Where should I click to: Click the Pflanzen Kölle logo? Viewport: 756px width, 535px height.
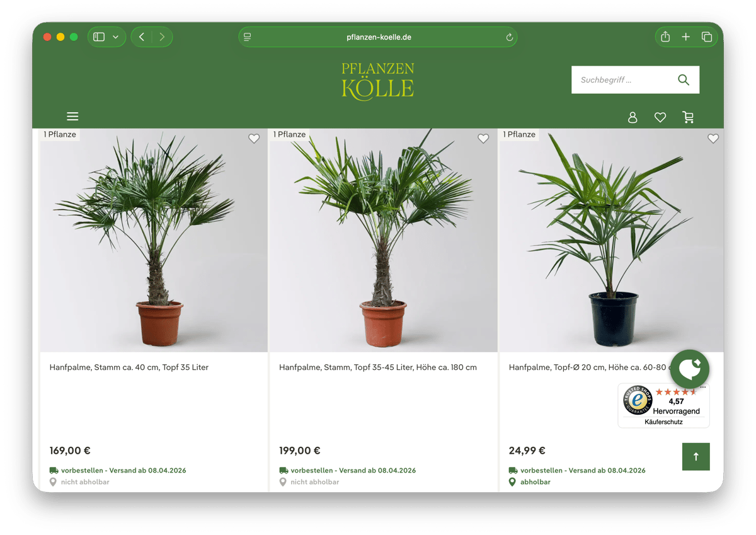pyautogui.click(x=378, y=81)
